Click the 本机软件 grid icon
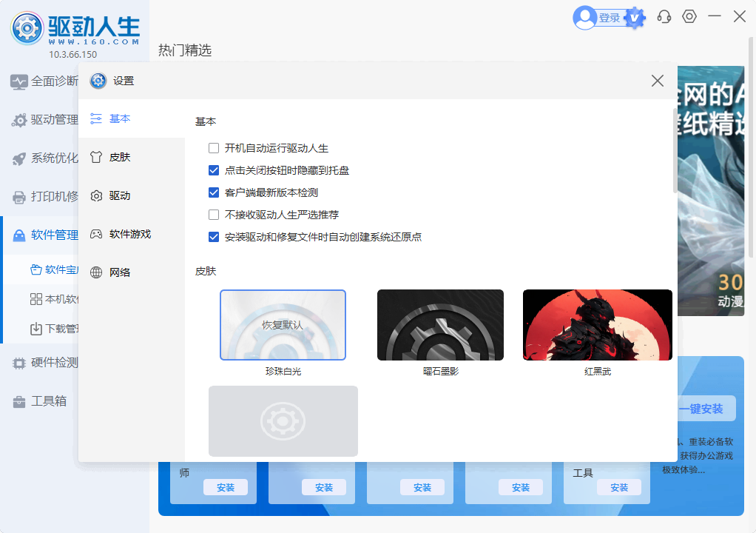The width and height of the screenshot is (756, 533). 36,299
